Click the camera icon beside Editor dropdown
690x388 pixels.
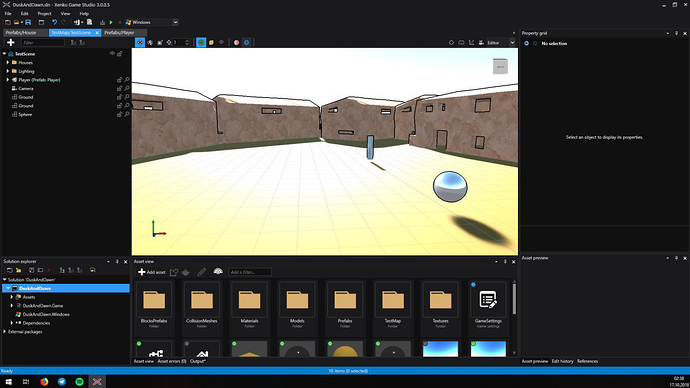pyautogui.click(x=481, y=42)
